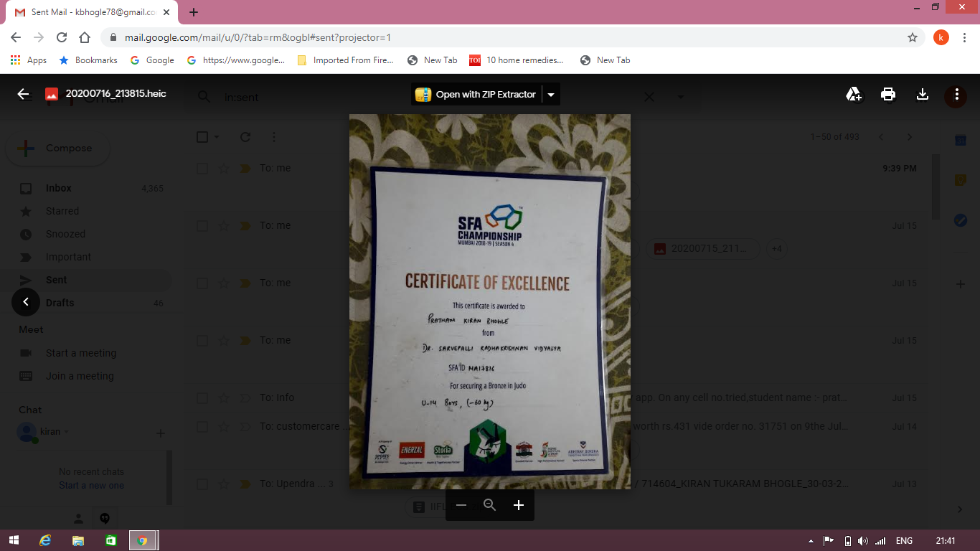
Task: Open a new browser tab
Action: [x=194, y=12]
